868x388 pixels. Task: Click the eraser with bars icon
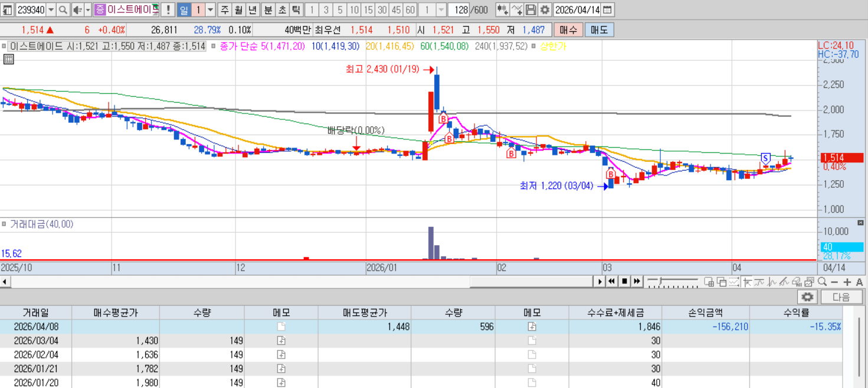[796, 282]
